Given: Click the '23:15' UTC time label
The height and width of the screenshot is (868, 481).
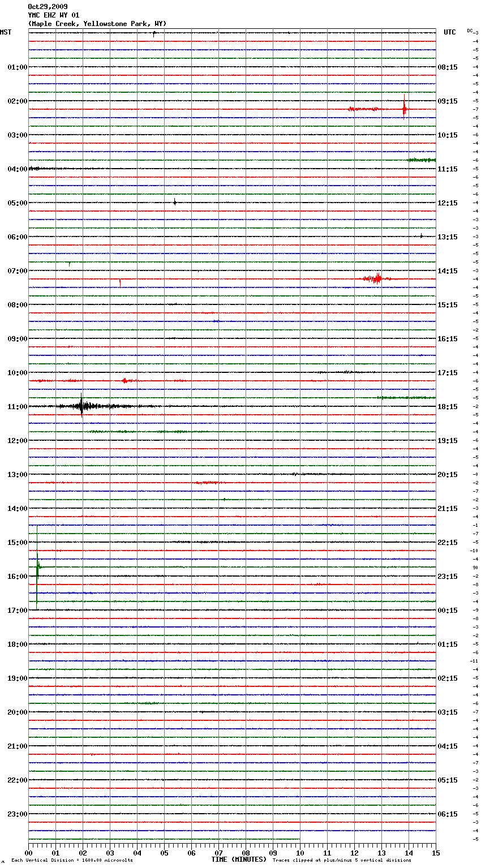Looking at the screenshot, I should [448, 576].
